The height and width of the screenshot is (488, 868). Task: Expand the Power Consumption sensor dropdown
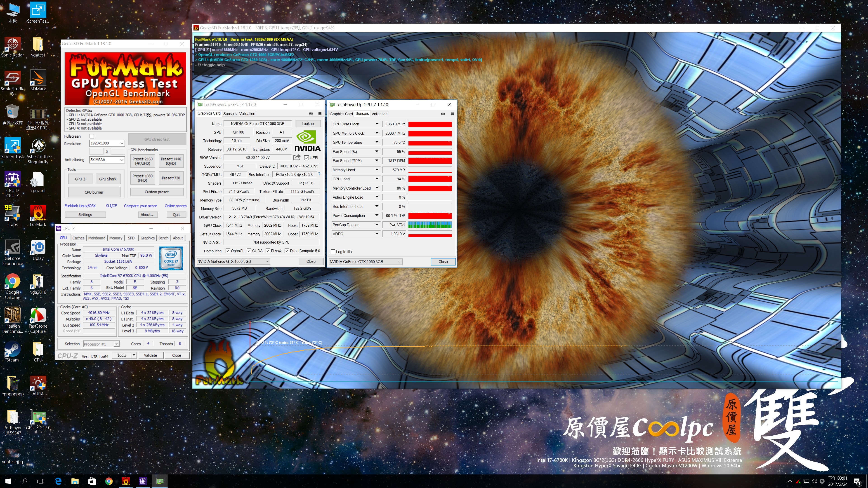(377, 216)
